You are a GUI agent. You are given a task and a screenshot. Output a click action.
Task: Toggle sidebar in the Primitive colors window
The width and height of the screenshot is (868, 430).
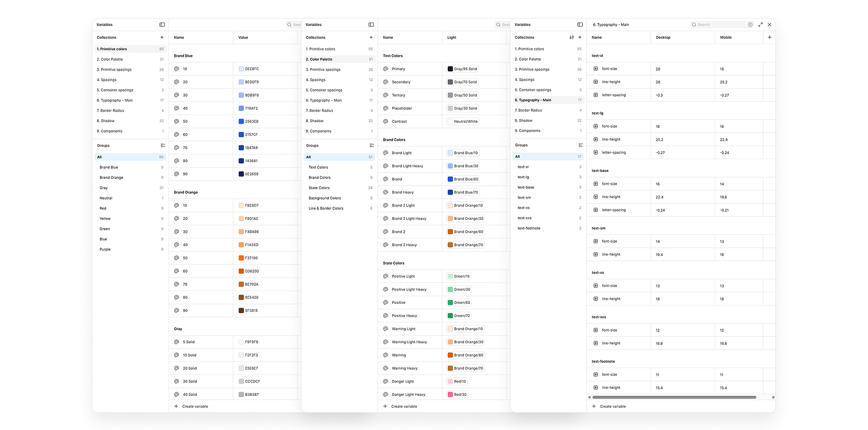coord(162,25)
